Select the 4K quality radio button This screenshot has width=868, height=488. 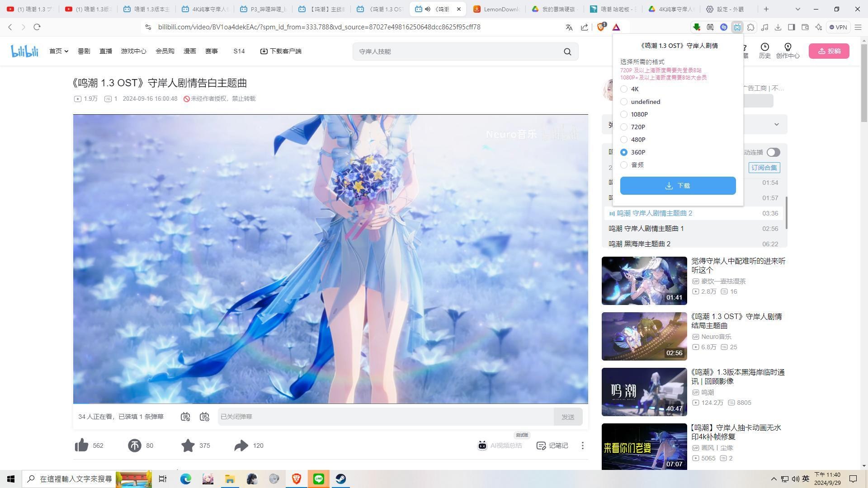(624, 89)
